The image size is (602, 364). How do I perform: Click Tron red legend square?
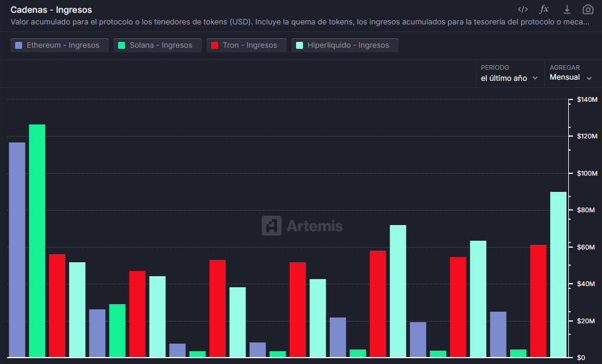(215, 45)
